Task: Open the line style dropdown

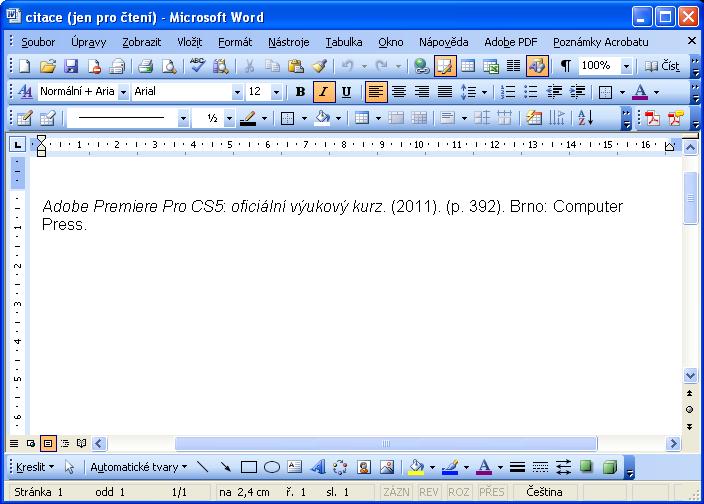Action: (x=183, y=118)
